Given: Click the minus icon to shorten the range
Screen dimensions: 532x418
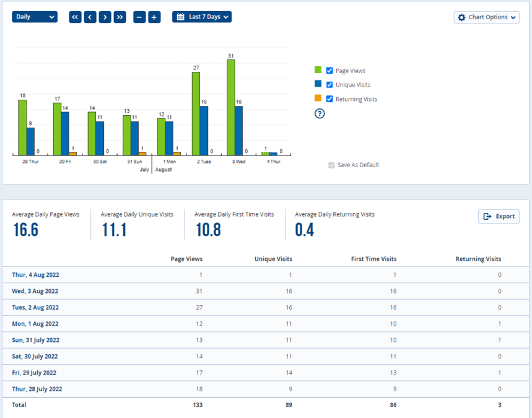Looking at the screenshot, I should 139,17.
